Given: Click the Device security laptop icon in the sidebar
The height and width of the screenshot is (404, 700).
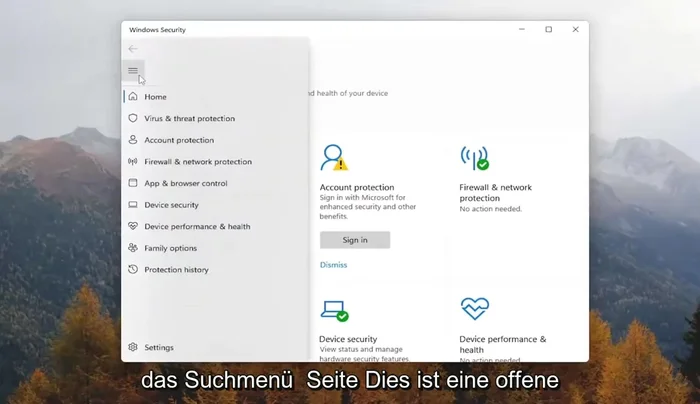Looking at the screenshot, I should [x=133, y=204].
